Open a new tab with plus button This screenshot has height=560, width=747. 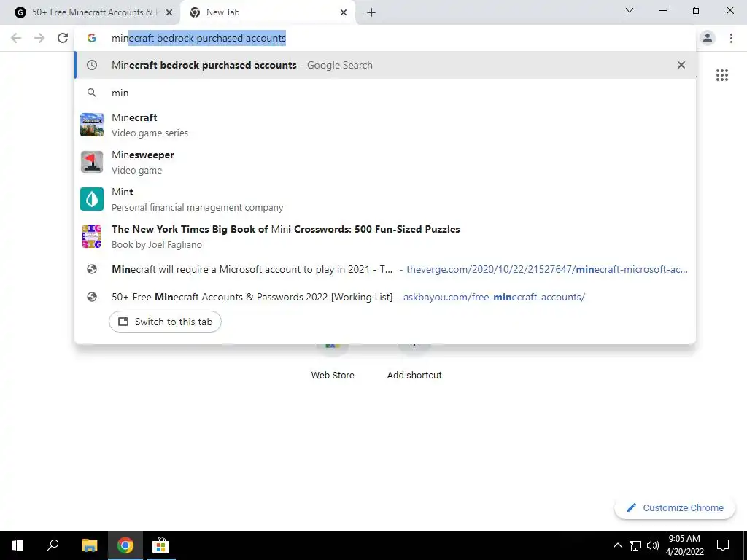pos(371,12)
